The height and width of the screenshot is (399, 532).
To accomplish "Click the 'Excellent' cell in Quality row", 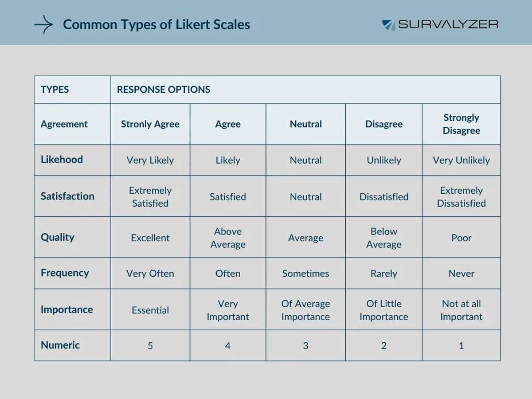I will pyautogui.click(x=150, y=238).
